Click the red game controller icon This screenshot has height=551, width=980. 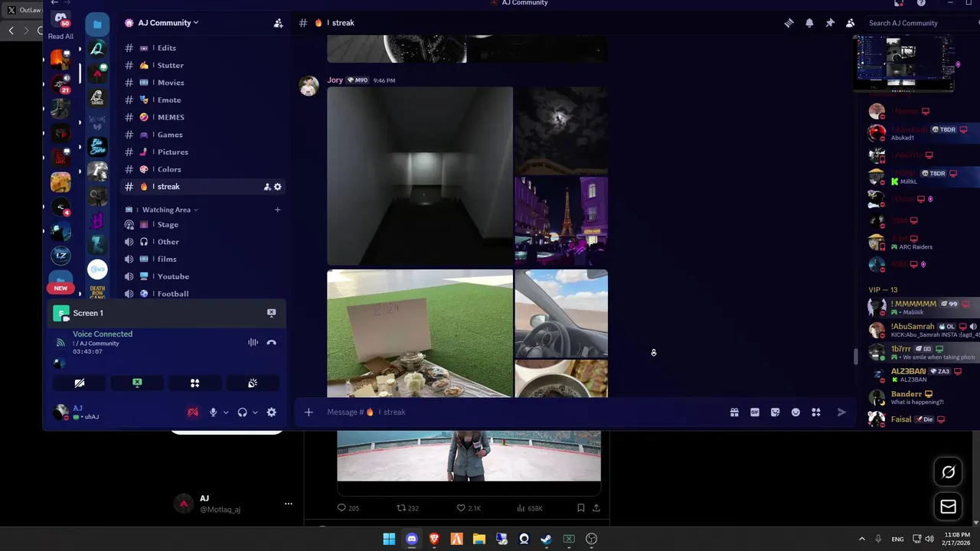pos(193,412)
